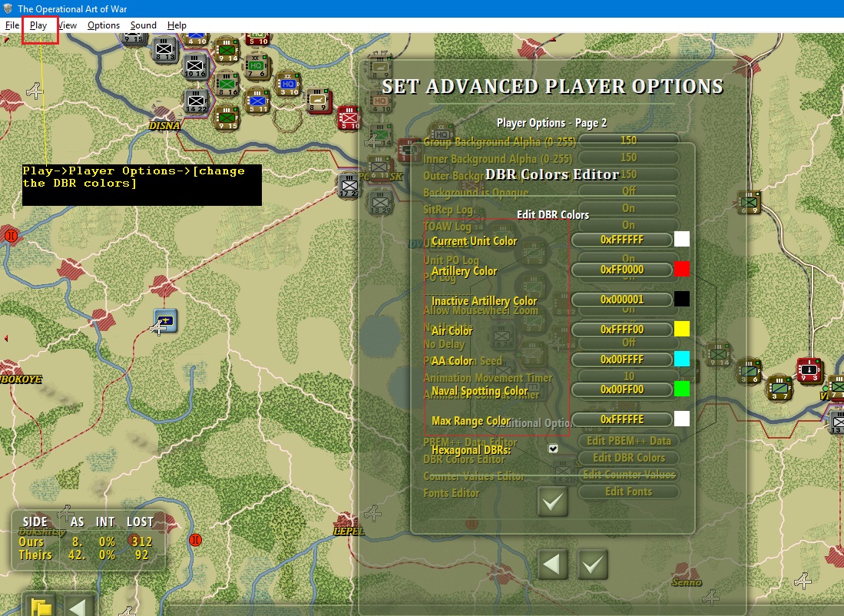Pick the Inactive Artillery Color black swatch

click(x=681, y=299)
